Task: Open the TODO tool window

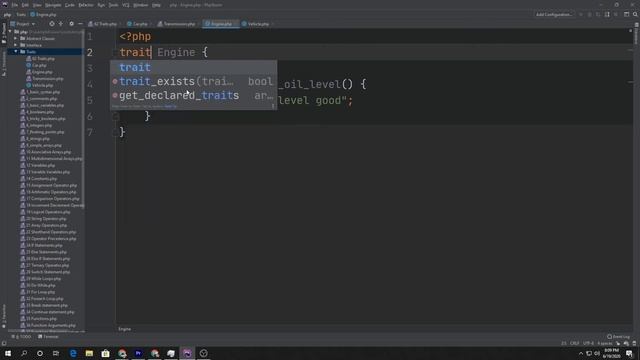Action: 21,337
